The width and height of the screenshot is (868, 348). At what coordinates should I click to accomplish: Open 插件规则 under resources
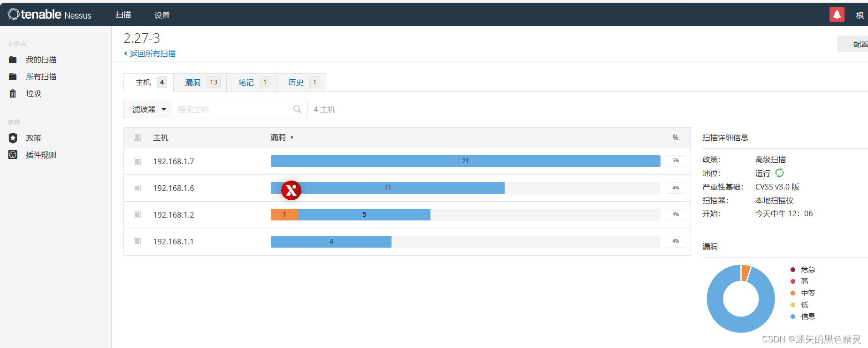tap(41, 155)
